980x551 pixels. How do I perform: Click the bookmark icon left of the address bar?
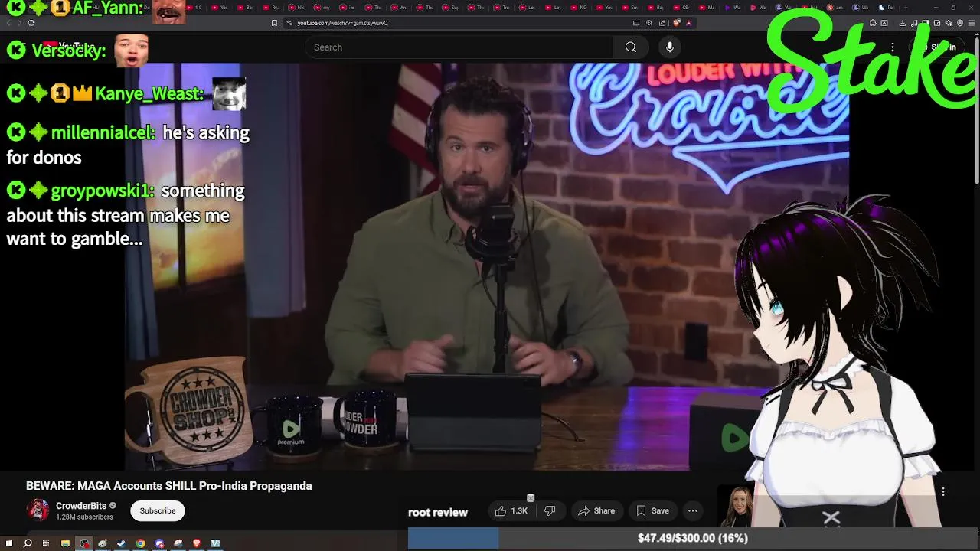coord(274,23)
